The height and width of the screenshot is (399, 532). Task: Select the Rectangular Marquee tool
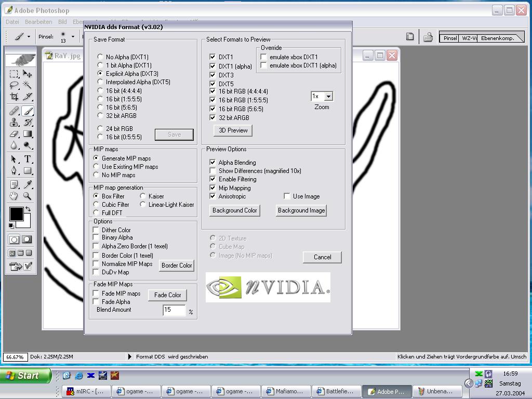pos(14,74)
